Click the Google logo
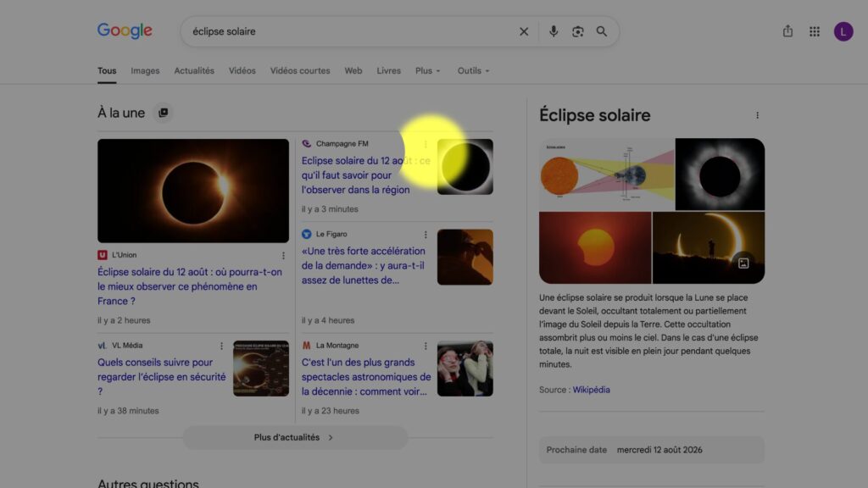 125,30
